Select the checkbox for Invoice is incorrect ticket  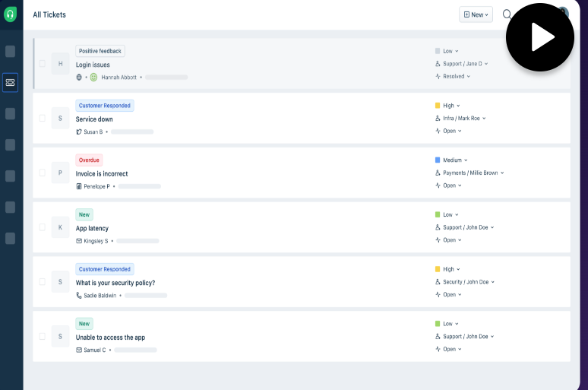pyautogui.click(x=43, y=173)
